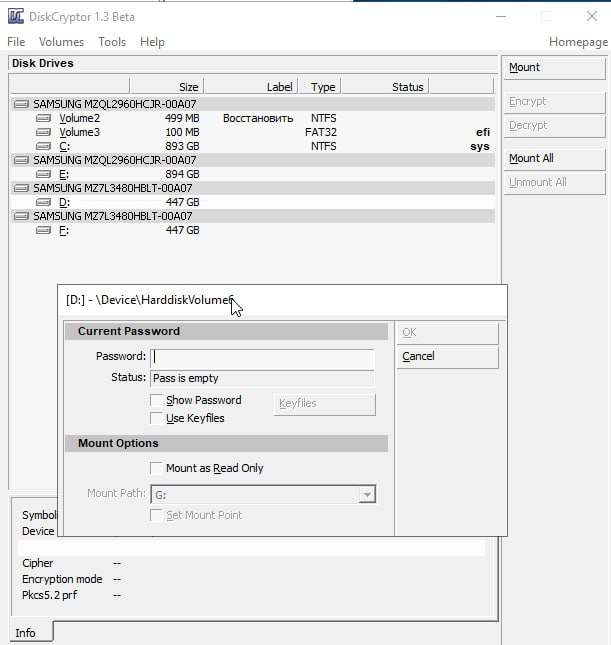Select the C: volume icon
611x645 pixels.
43,146
